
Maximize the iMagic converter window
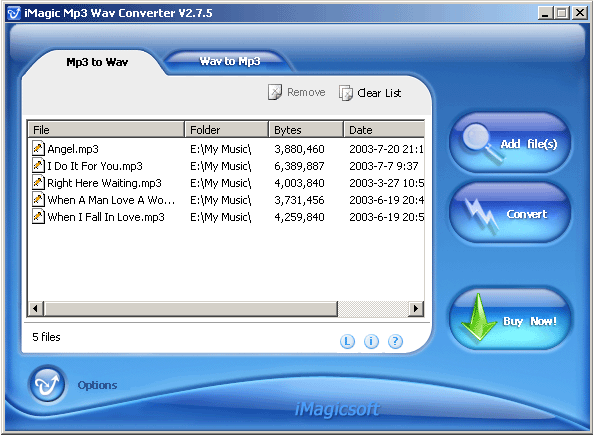click(562, 13)
